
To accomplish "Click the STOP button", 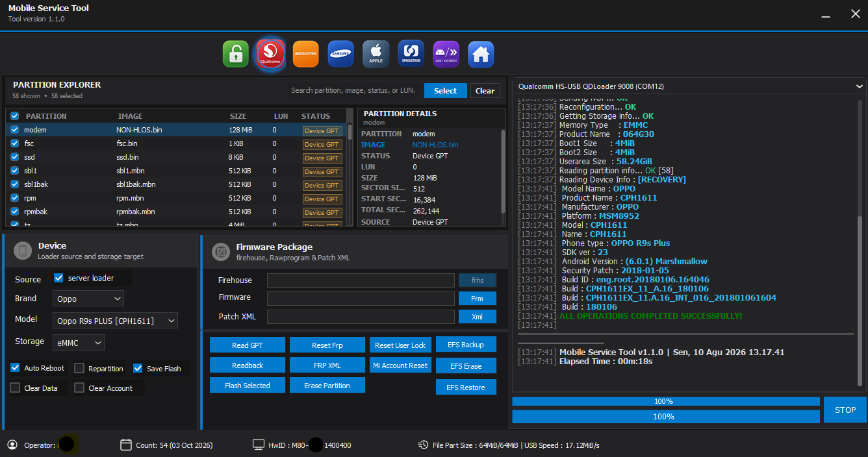I will pyautogui.click(x=845, y=410).
